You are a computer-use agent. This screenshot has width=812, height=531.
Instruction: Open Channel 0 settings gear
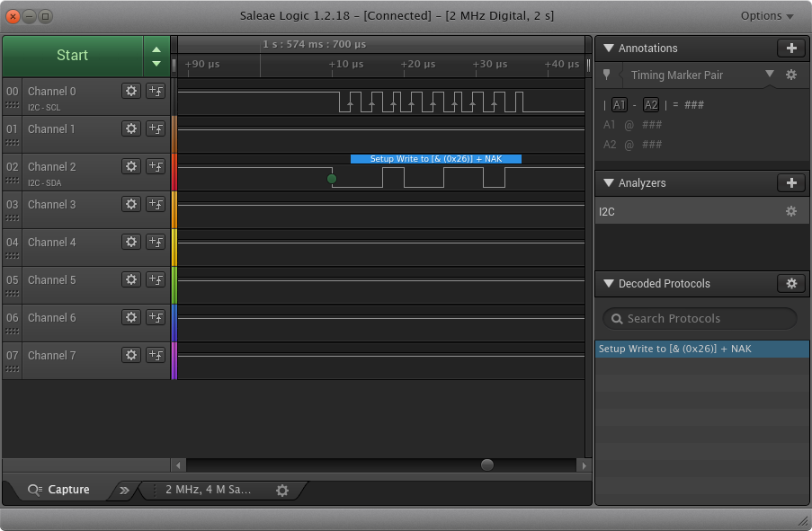pyautogui.click(x=131, y=91)
